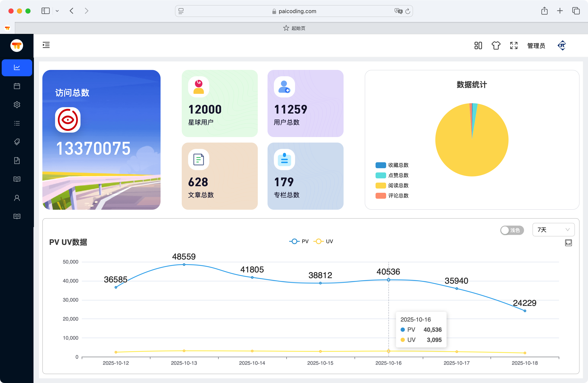The width and height of the screenshot is (588, 383).
Task: Open the tag item in sidebar
Action: click(17, 142)
